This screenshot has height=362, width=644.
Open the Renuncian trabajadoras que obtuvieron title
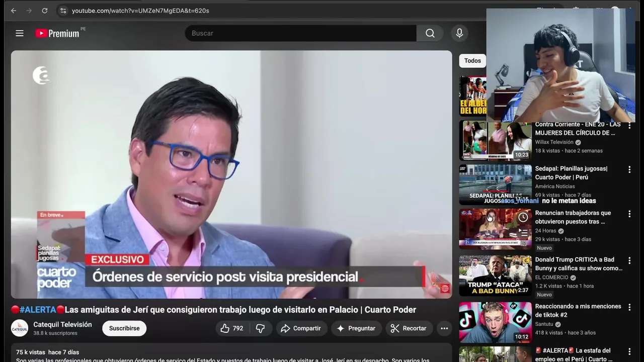(573, 217)
